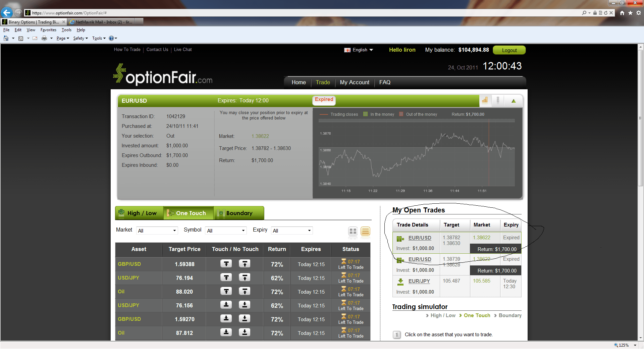Click No Touch for Oil at 87.812
644x349 pixels.
(x=245, y=333)
